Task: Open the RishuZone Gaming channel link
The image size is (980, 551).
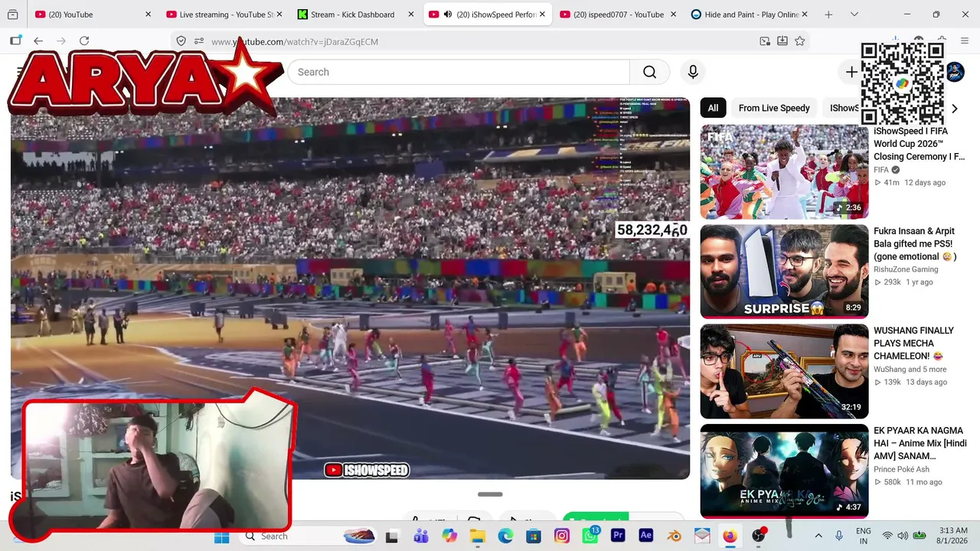Action: pyautogui.click(x=906, y=269)
